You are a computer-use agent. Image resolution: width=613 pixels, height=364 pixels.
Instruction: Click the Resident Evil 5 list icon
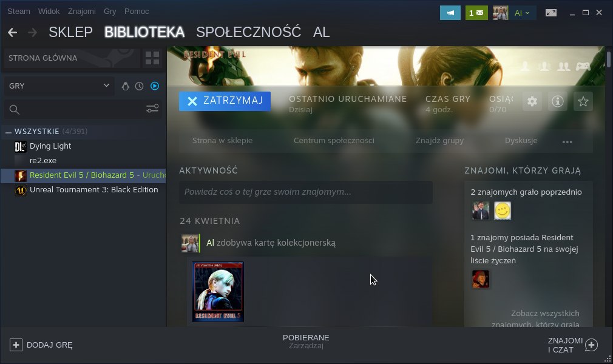20,175
